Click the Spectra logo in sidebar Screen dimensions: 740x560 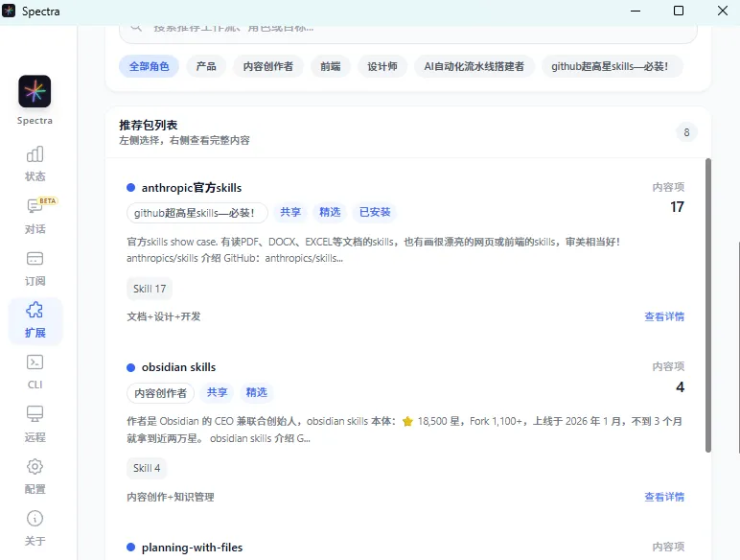(x=35, y=91)
